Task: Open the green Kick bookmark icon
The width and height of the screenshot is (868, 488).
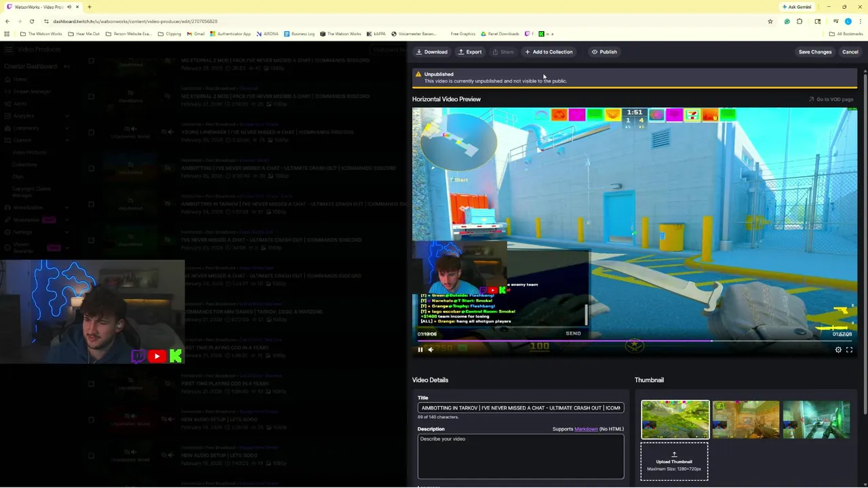Action: click(x=541, y=34)
